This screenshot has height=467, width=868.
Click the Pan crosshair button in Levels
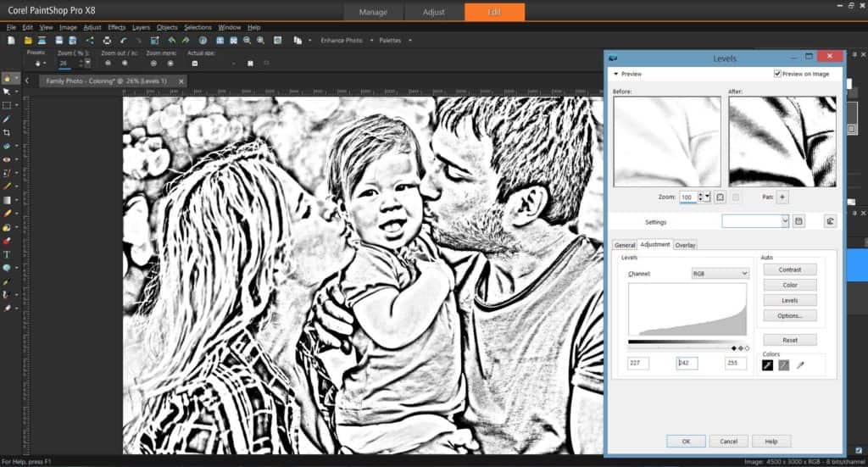(782, 197)
